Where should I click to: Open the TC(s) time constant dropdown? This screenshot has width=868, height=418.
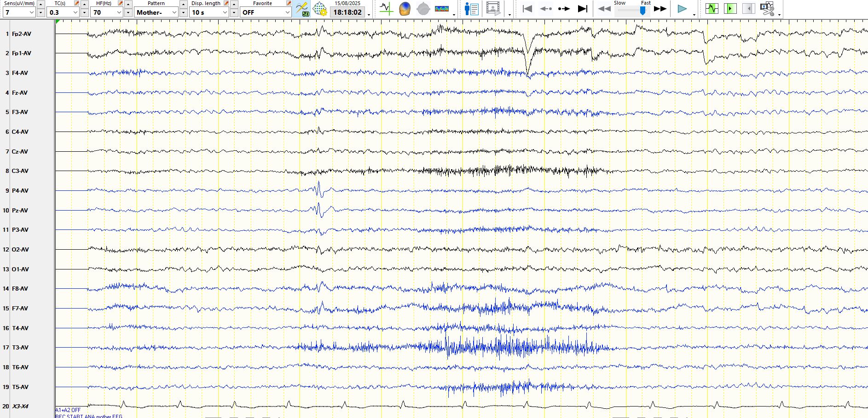(64, 12)
